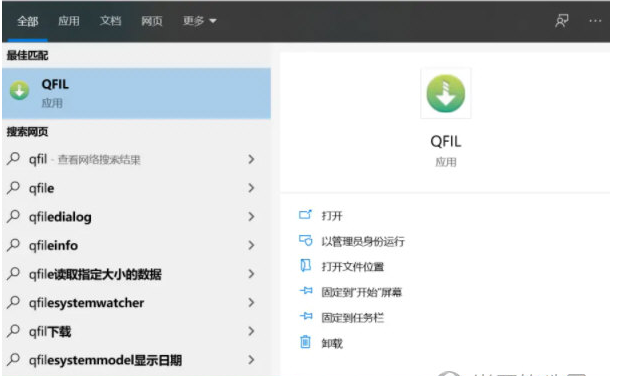Expand the chevron next to qfileinfo
This screenshot has width=637, height=376.
pyautogui.click(x=251, y=245)
